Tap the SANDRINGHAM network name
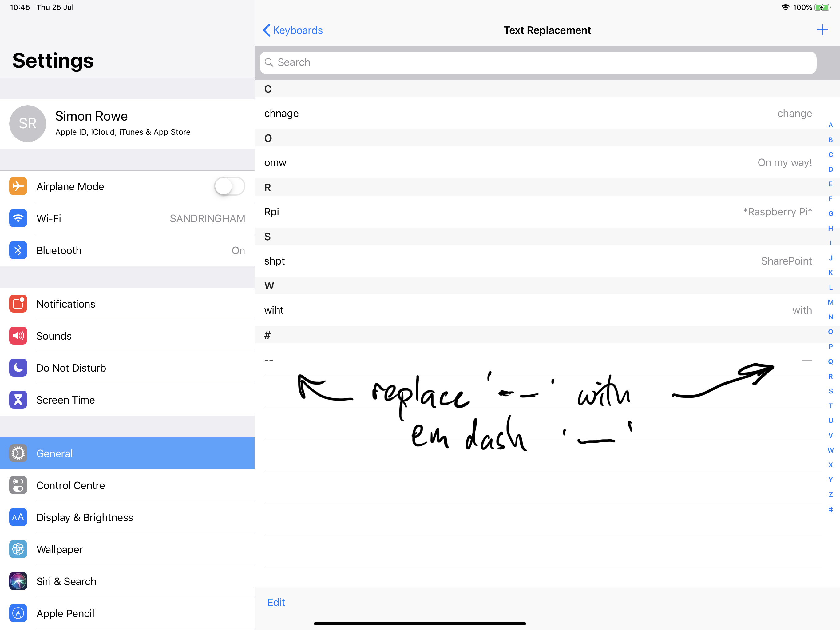This screenshot has width=840, height=630. pyautogui.click(x=207, y=218)
